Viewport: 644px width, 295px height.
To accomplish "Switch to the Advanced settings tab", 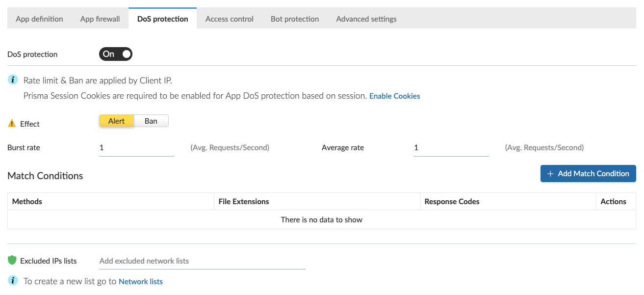I will click(x=366, y=19).
